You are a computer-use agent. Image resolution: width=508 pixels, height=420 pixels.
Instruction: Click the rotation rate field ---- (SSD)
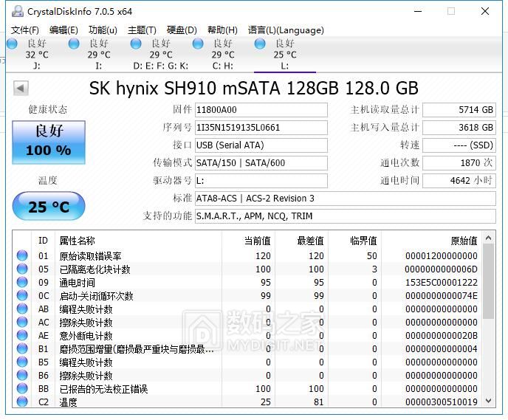(x=459, y=145)
